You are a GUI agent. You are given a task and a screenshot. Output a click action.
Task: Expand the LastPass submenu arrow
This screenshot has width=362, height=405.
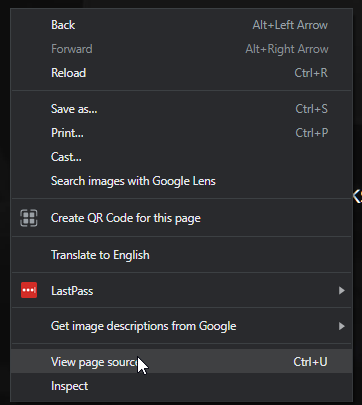pos(341,291)
